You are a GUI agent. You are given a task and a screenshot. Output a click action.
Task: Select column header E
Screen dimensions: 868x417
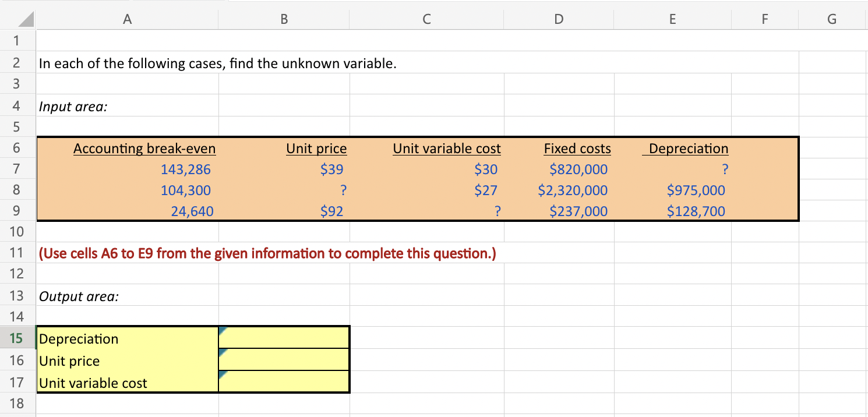pos(672,18)
